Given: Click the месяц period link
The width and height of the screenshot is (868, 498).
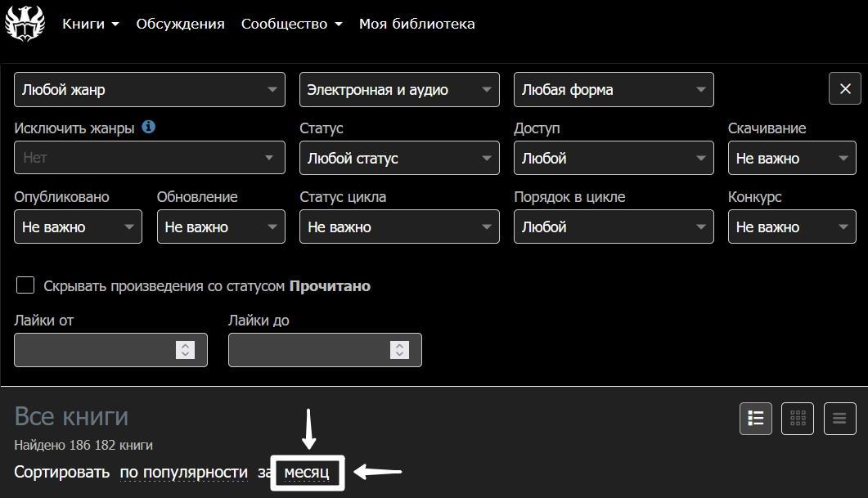Looking at the screenshot, I should point(307,473).
